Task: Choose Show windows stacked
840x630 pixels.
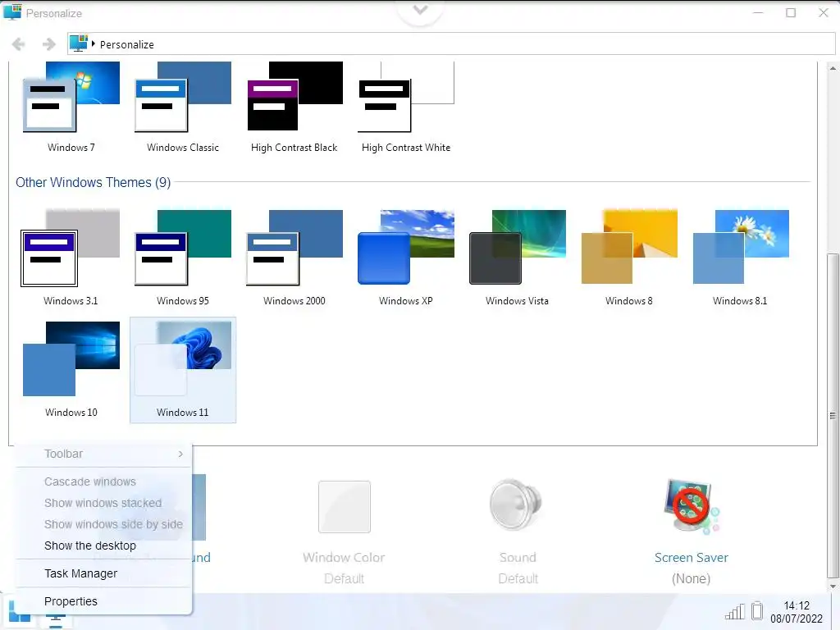Action: 103,503
